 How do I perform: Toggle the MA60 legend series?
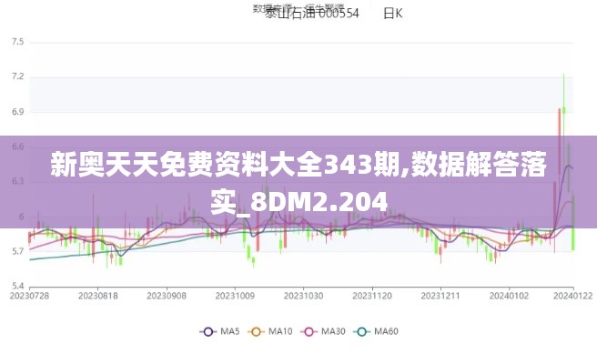coord(376,331)
